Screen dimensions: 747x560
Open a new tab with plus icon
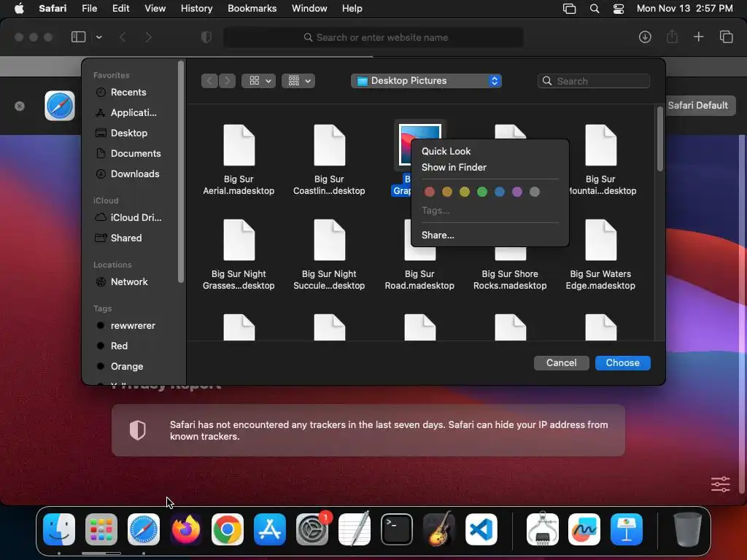pos(698,36)
